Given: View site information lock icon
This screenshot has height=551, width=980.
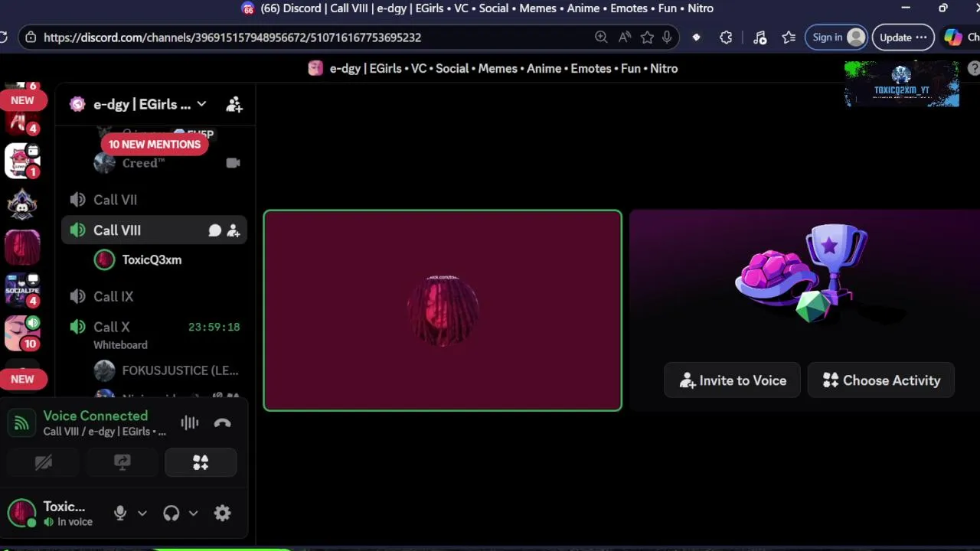Looking at the screenshot, I should tap(30, 37).
